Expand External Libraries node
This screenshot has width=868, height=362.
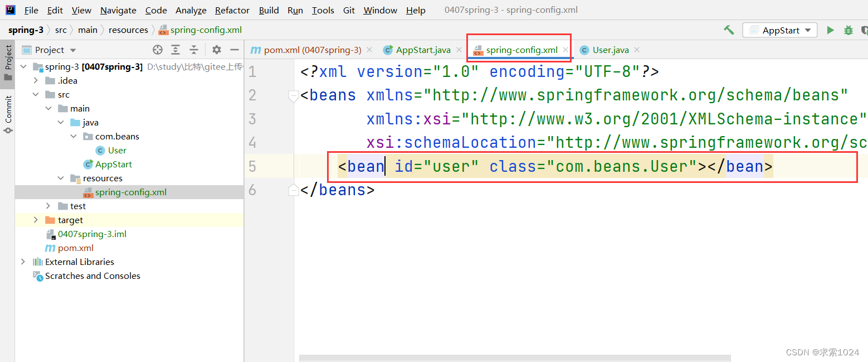click(23, 262)
